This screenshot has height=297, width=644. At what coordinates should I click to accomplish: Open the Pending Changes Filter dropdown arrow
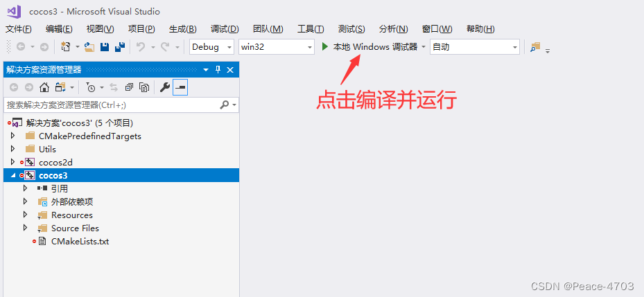(101, 87)
